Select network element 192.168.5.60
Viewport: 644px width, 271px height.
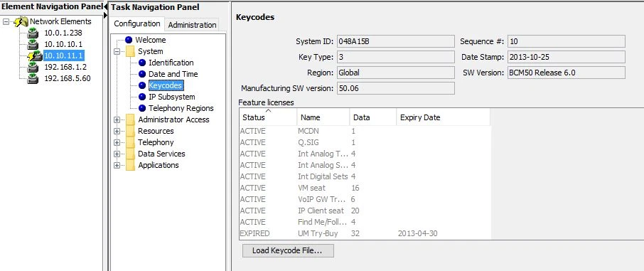(68, 78)
